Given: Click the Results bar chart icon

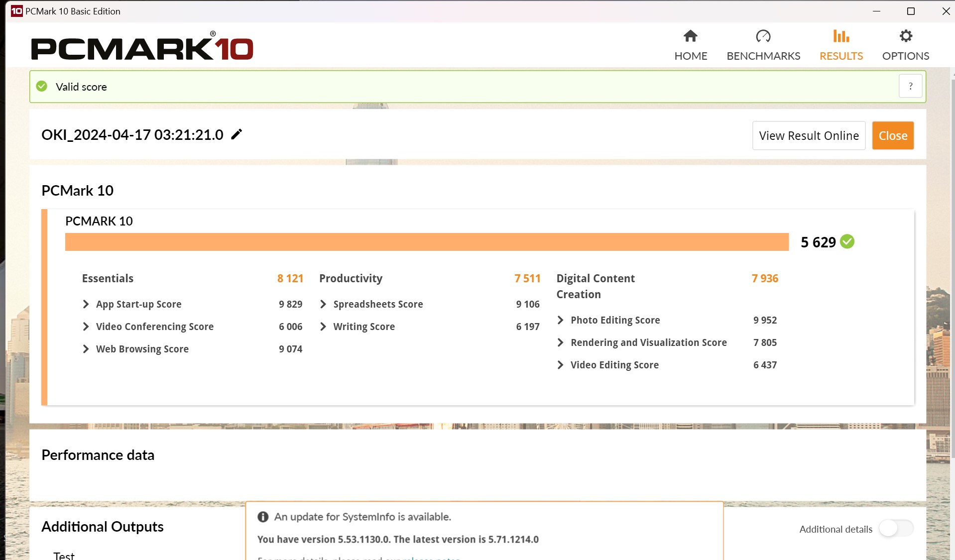Looking at the screenshot, I should (x=841, y=36).
